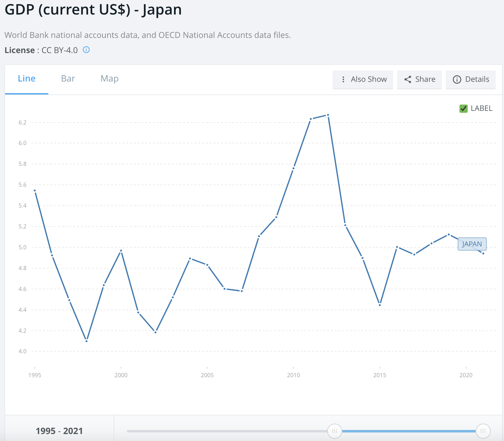Viewport: 504px width, 441px height.
Task: Open the Share options
Action: click(419, 79)
